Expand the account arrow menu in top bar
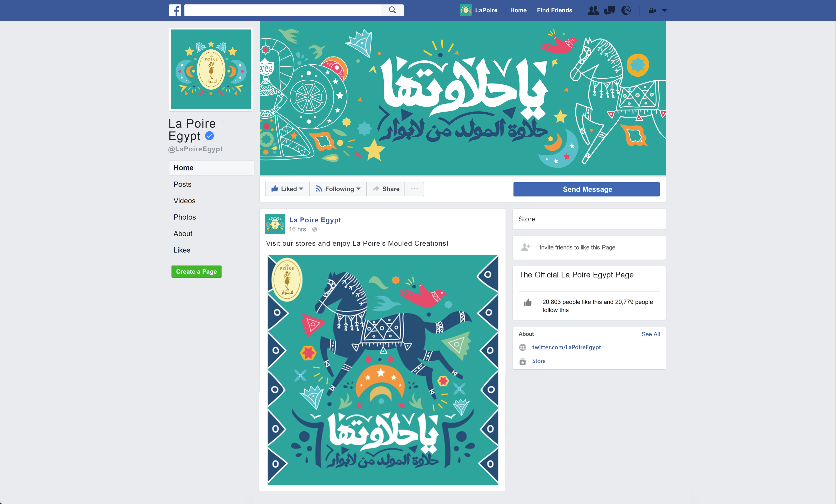Screen dimensions: 836x504 coord(664,11)
